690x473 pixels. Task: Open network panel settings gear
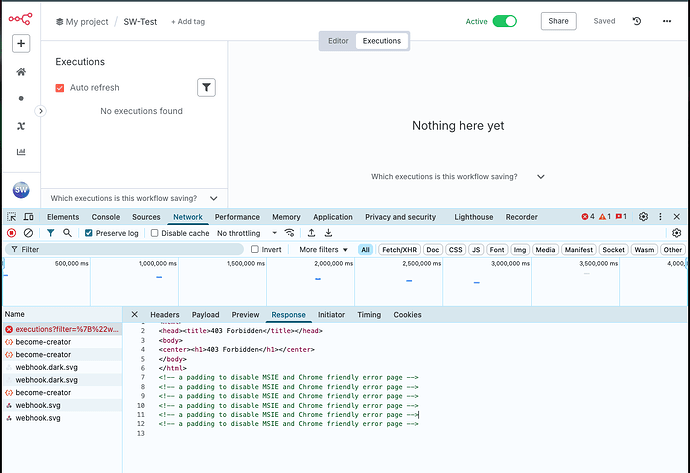click(676, 233)
